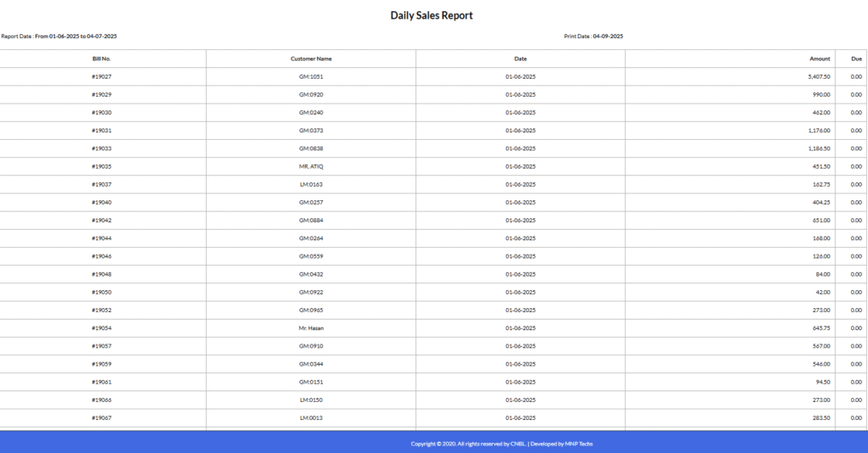Click customer name GM:0559

tap(311, 256)
